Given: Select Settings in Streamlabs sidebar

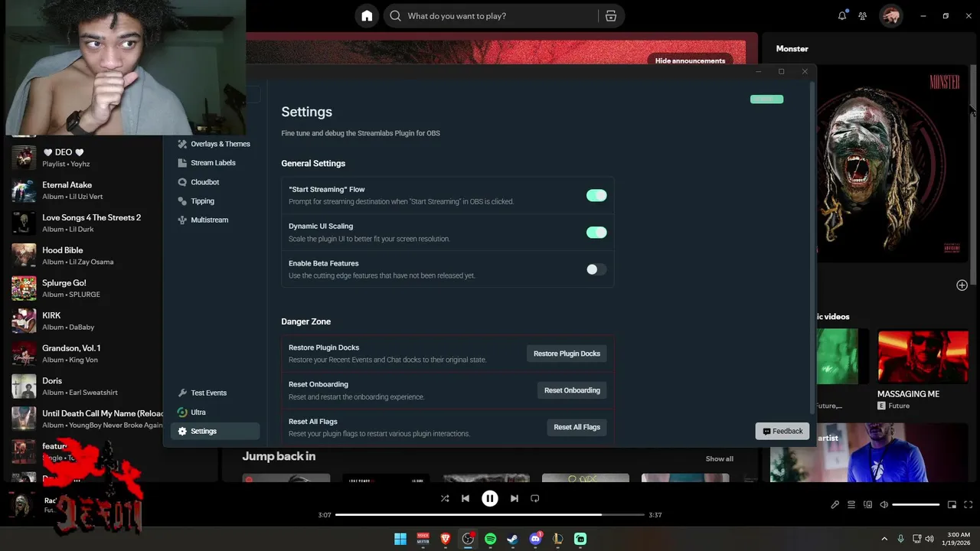Looking at the screenshot, I should (x=215, y=431).
